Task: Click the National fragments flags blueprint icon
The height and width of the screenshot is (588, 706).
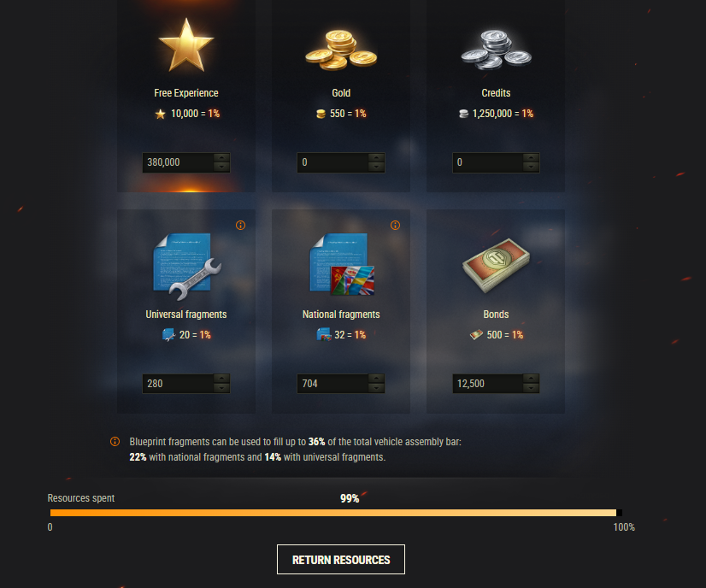Action: point(342,264)
